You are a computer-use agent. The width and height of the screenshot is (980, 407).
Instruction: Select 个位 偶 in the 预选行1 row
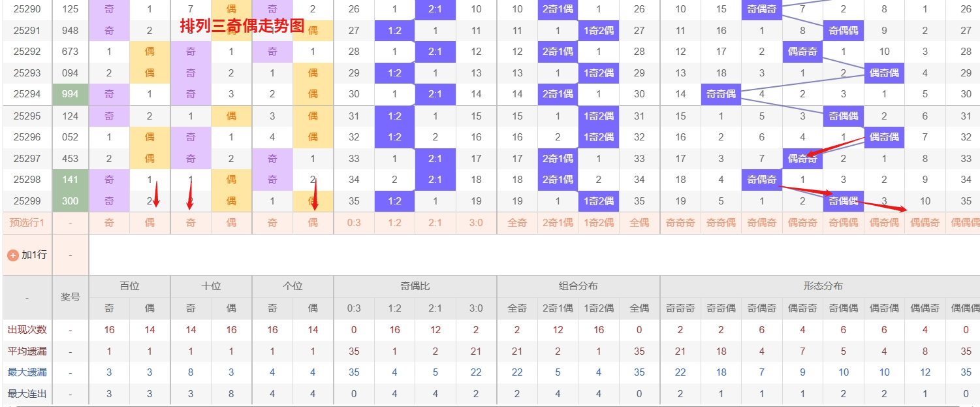pyautogui.click(x=313, y=223)
